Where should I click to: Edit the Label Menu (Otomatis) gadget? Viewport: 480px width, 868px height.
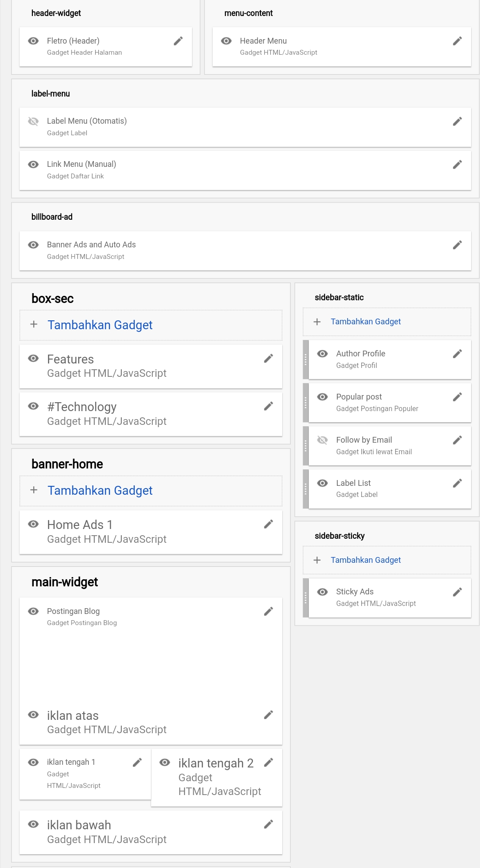click(457, 121)
